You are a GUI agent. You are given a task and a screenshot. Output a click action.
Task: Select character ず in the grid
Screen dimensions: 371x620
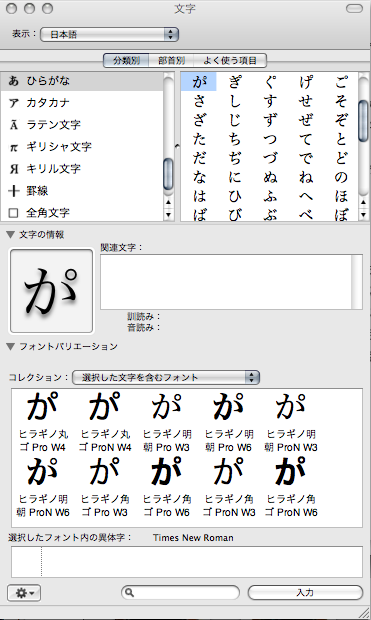pyautogui.click(x=270, y=120)
